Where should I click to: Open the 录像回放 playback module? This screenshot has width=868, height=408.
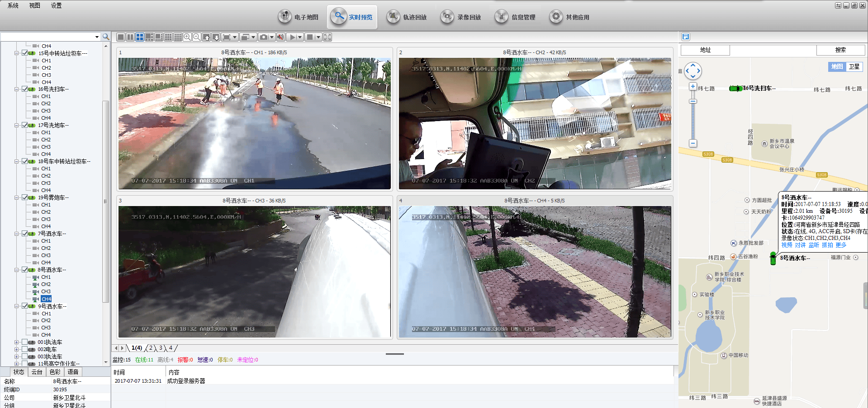(x=461, y=17)
